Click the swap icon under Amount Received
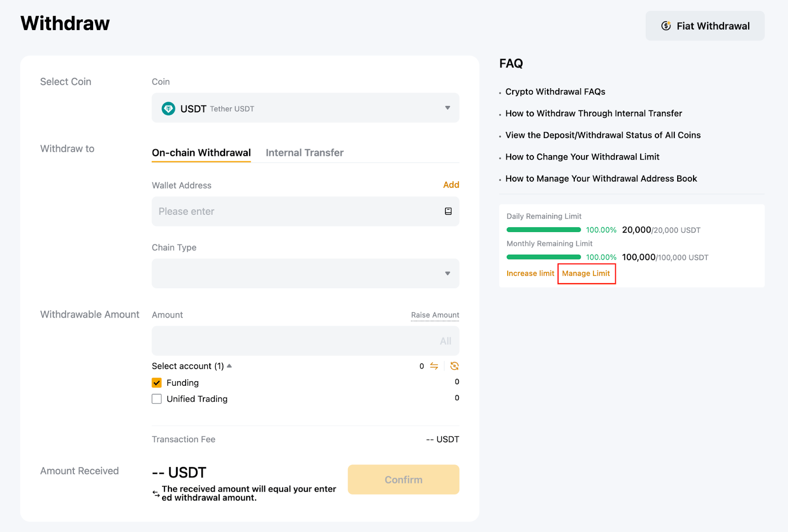The height and width of the screenshot is (532, 788). tap(156, 494)
